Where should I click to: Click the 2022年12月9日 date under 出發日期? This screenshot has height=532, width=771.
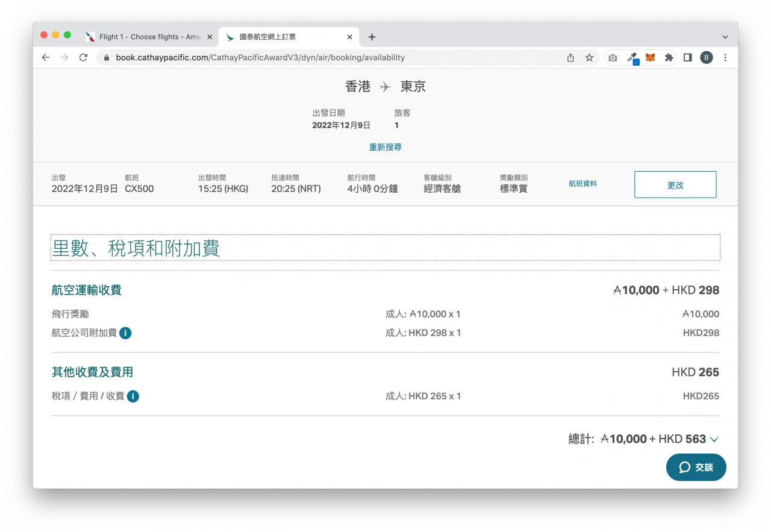click(x=341, y=125)
